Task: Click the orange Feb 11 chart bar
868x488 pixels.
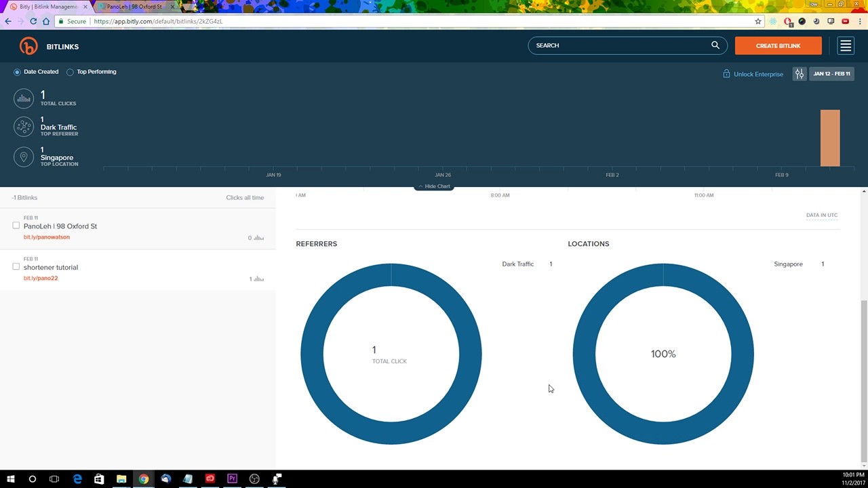Action: coord(830,138)
